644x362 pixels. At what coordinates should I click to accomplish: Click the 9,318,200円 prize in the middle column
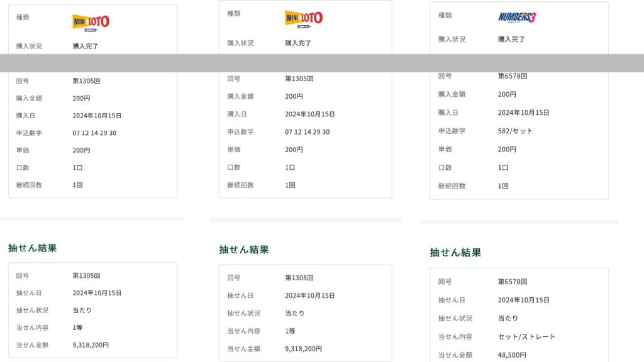point(303,349)
